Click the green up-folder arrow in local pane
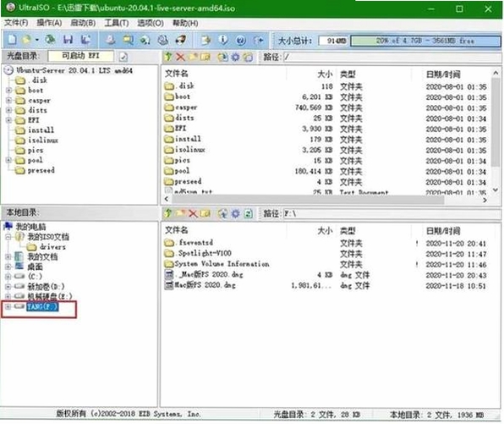 coord(167,213)
